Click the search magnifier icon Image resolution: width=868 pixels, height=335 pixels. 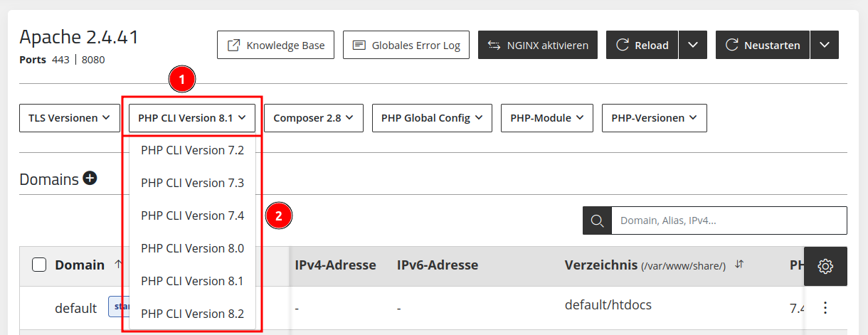pyautogui.click(x=597, y=220)
